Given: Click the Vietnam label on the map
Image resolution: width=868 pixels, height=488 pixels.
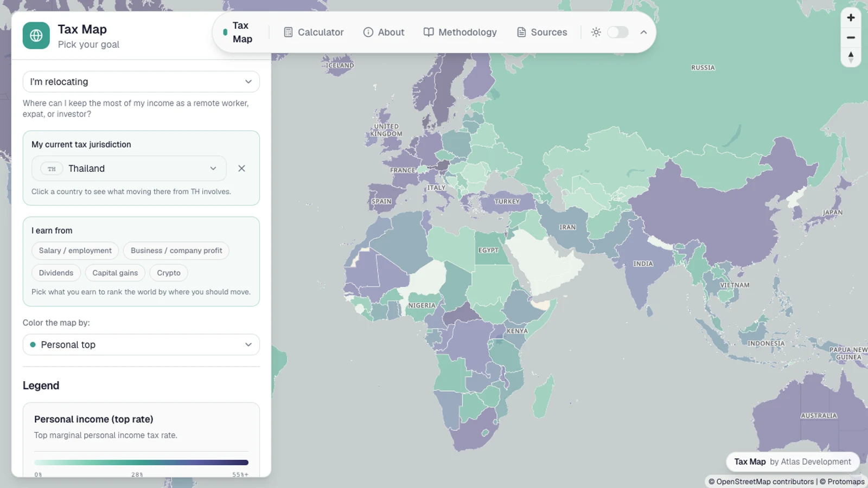Looking at the screenshot, I should [735, 285].
